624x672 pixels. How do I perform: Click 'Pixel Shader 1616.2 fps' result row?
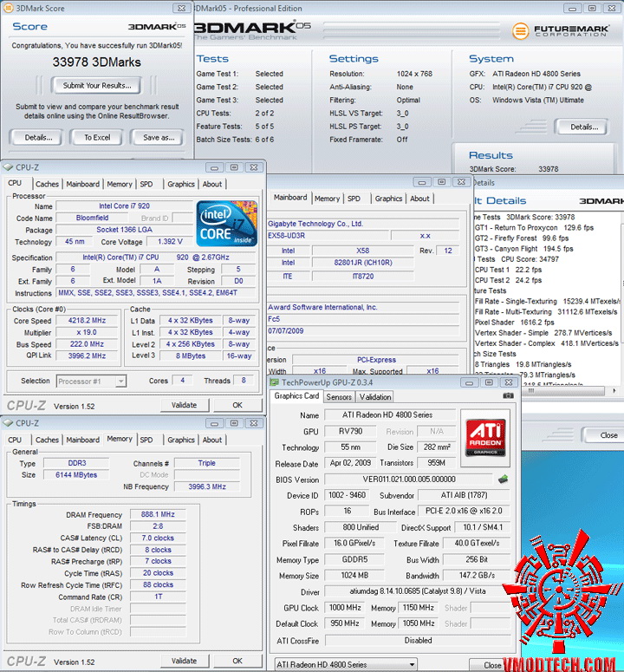tap(514, 323)
